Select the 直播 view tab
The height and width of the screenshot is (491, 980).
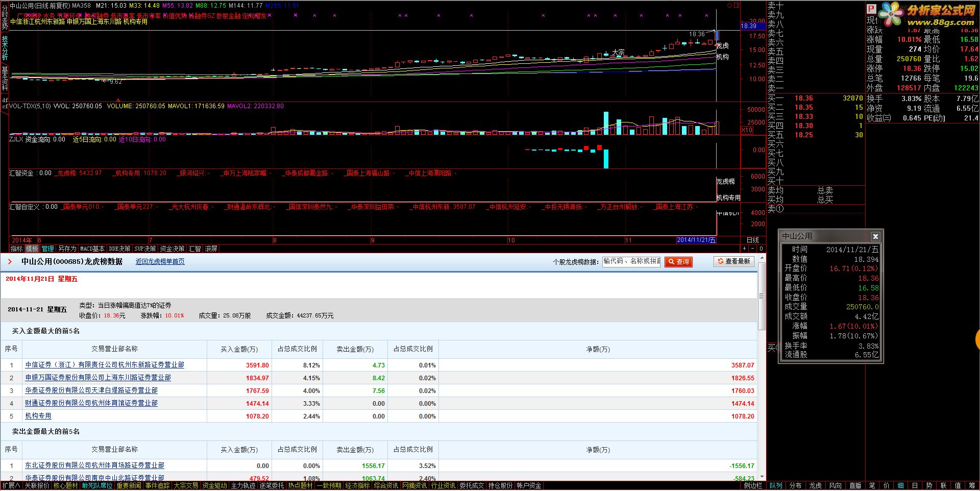[855, 486]
